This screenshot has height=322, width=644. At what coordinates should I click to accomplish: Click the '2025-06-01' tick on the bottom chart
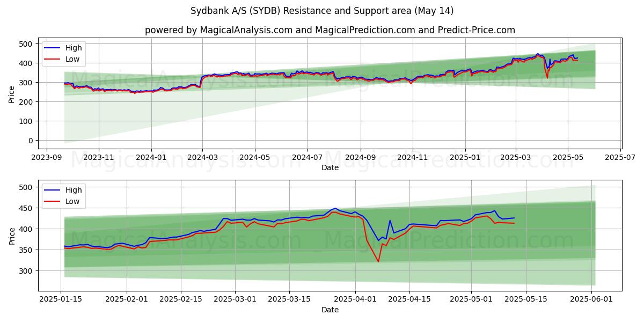(592, 299)
